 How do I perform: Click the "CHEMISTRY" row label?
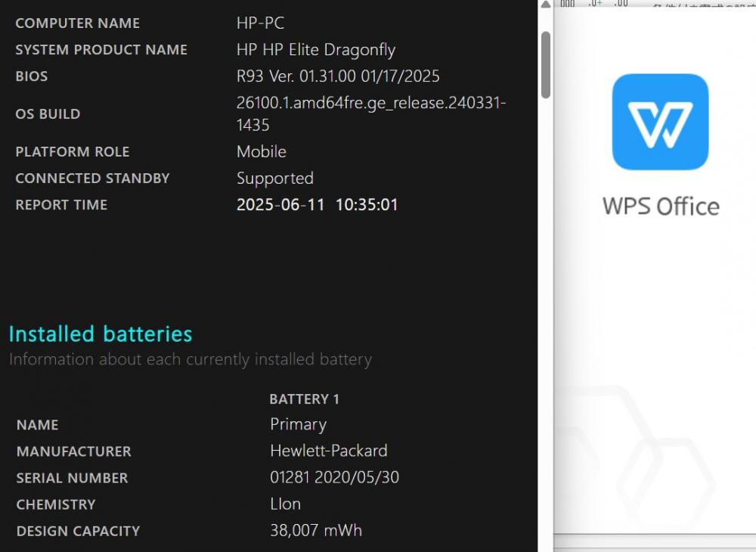56,504
